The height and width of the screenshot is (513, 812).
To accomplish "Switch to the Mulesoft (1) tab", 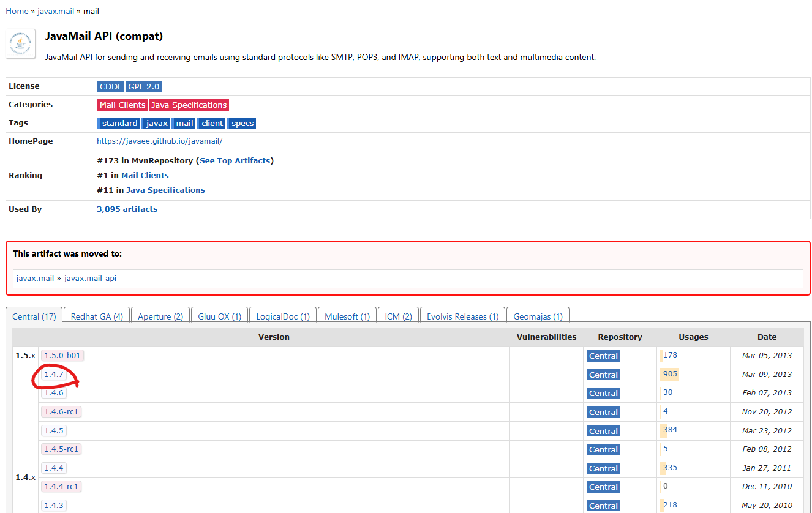I will click(x=347, y=316).
